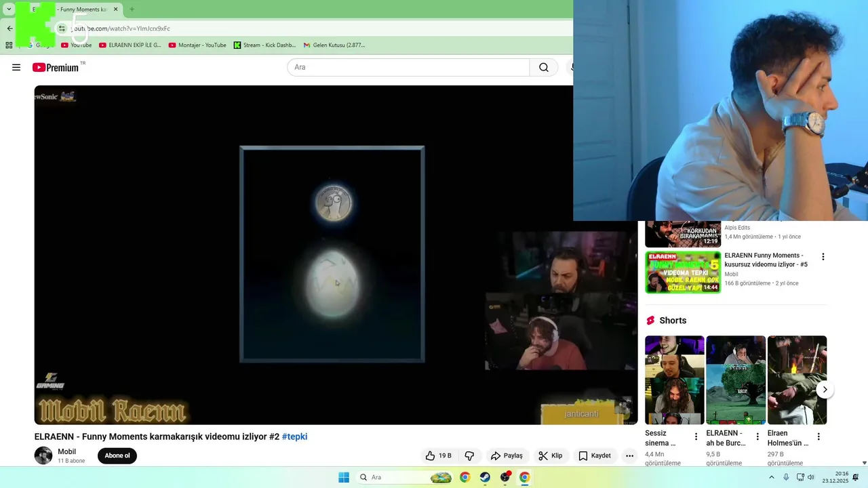Dislike the video with thumbs down
The width and height of the screenshot is (868, 488).
pyautogui.click(x=469, y=455)
